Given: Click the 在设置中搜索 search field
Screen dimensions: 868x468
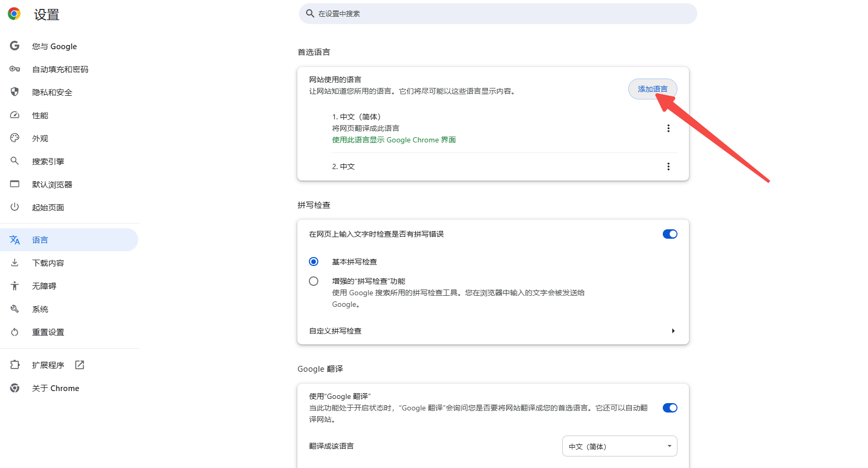Looking at the screenshot, I should 498,14.
